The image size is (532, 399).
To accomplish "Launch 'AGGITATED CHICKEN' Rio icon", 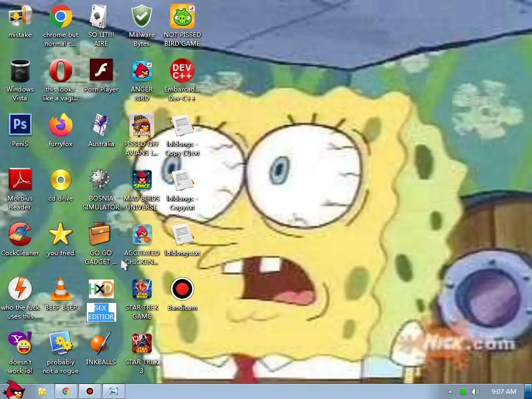I will tap(141, 244).
